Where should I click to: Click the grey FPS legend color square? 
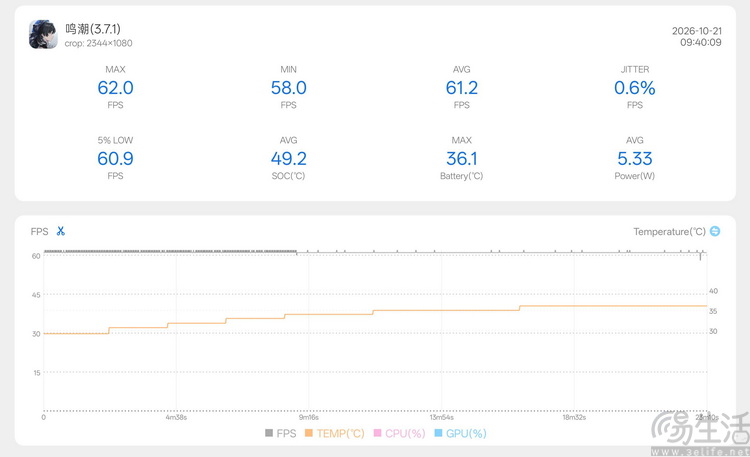pos(269,433)
